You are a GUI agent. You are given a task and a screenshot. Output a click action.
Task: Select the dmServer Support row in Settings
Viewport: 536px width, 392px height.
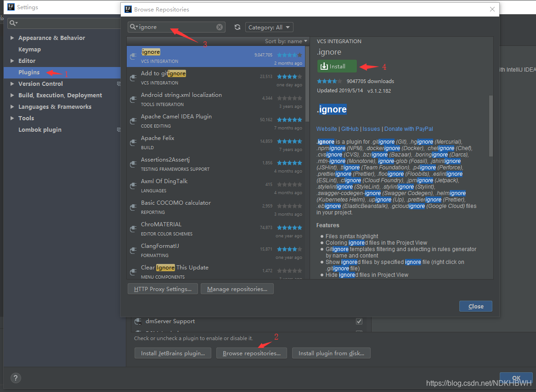pos(248,321)
